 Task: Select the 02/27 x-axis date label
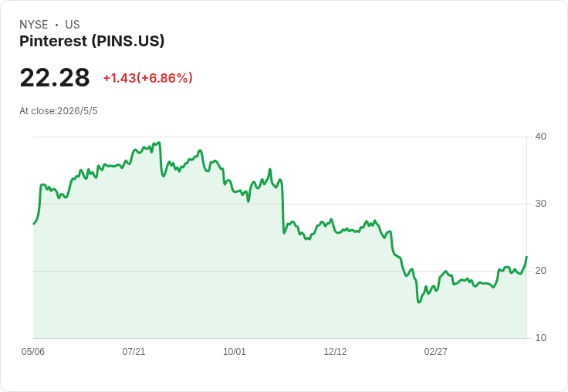(x=436, y=351)
